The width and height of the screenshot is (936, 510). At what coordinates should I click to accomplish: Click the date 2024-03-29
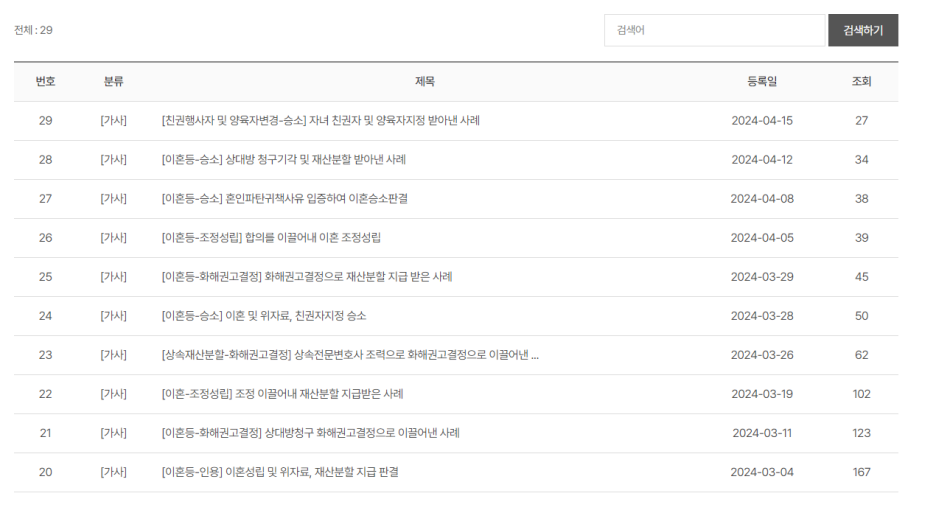[762, 276]
